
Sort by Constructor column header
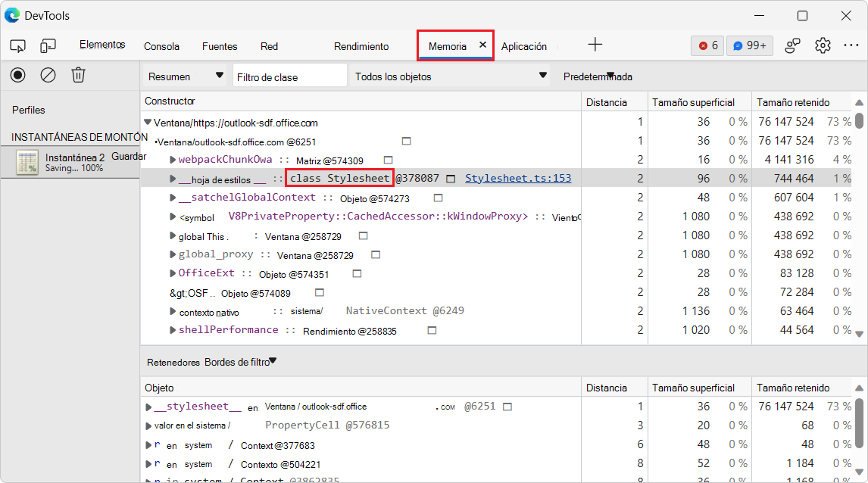[361, 101]
